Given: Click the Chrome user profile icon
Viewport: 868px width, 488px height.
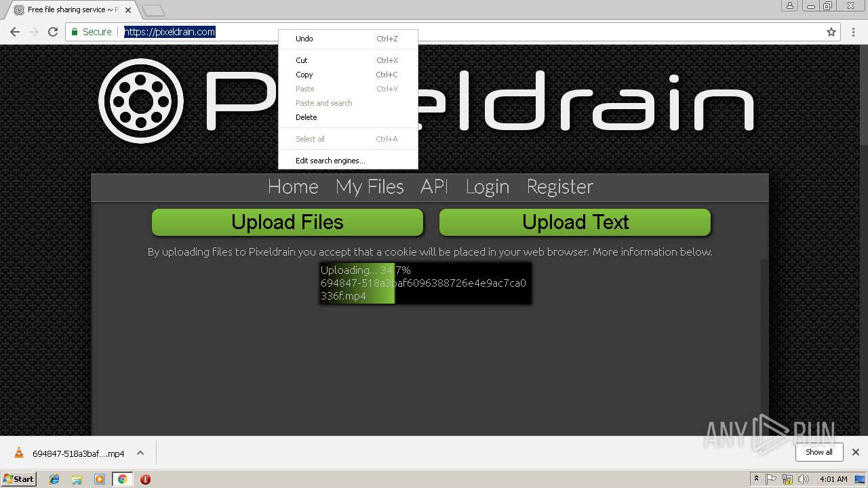Looking at the screenshot, I should click(x=789, y=5).
